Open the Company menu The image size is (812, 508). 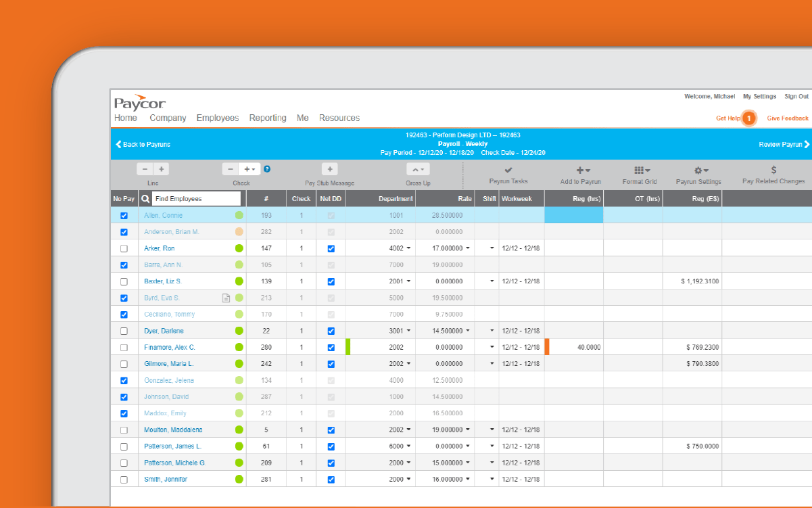pos(168,118)
